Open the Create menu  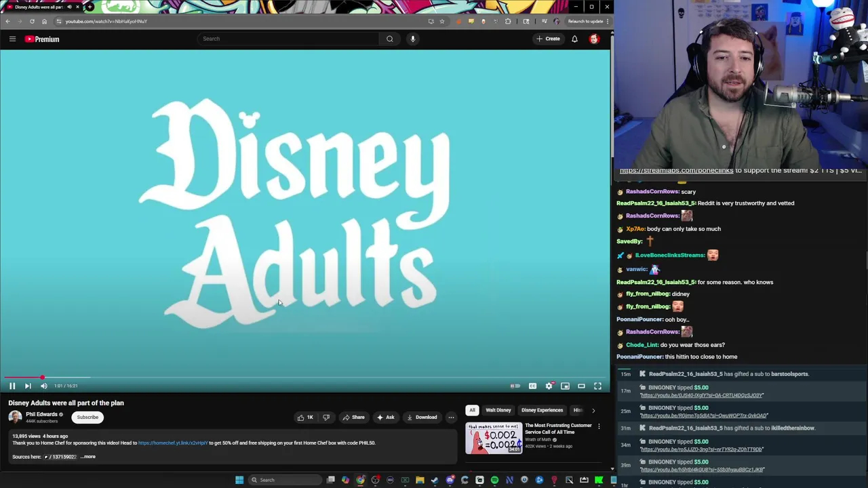[549, 39]
